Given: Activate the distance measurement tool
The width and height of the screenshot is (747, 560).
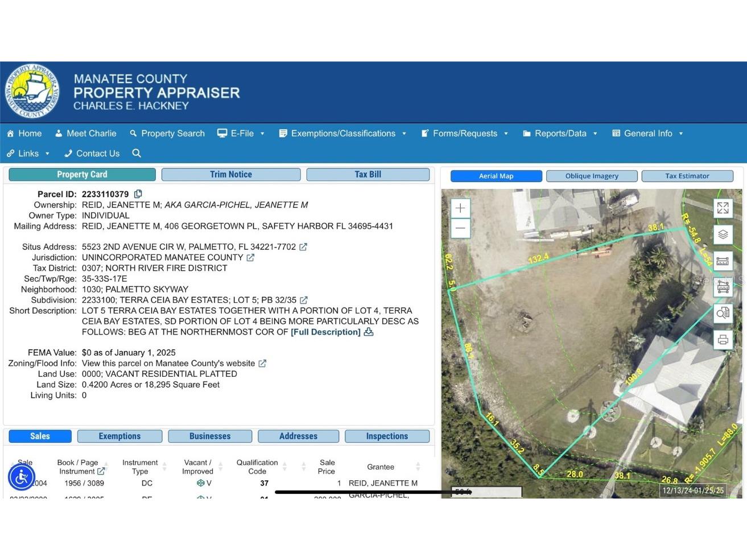Looking at the screenshot, I should tap(723, 261).
